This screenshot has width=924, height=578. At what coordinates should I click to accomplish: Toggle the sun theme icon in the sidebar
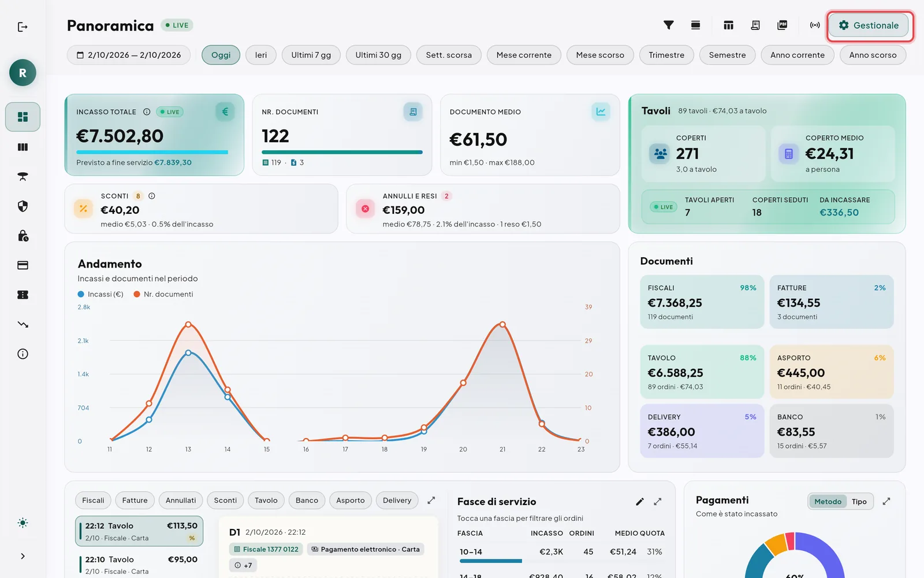coord(23,523)
